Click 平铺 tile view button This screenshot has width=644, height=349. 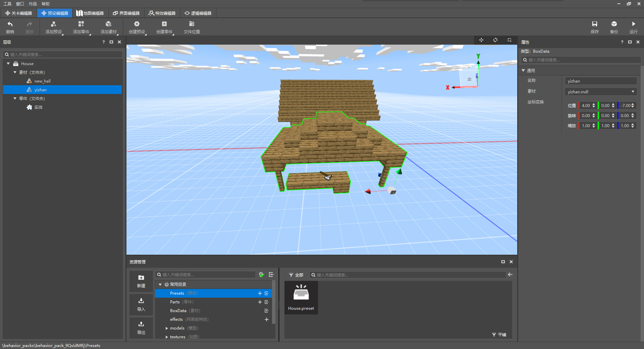[x=499, y=335]
